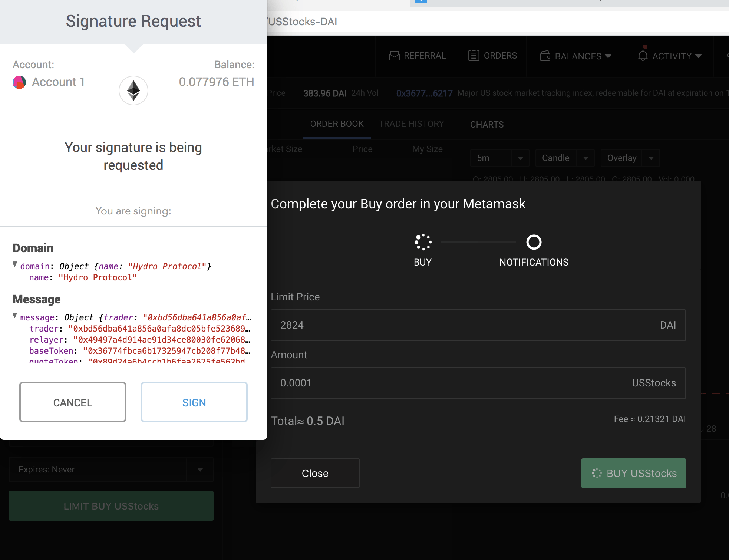The width and height of the screenshot is (729, 560).
Task: Click the Close button in the order dialog
Action: tap(315, 473)
